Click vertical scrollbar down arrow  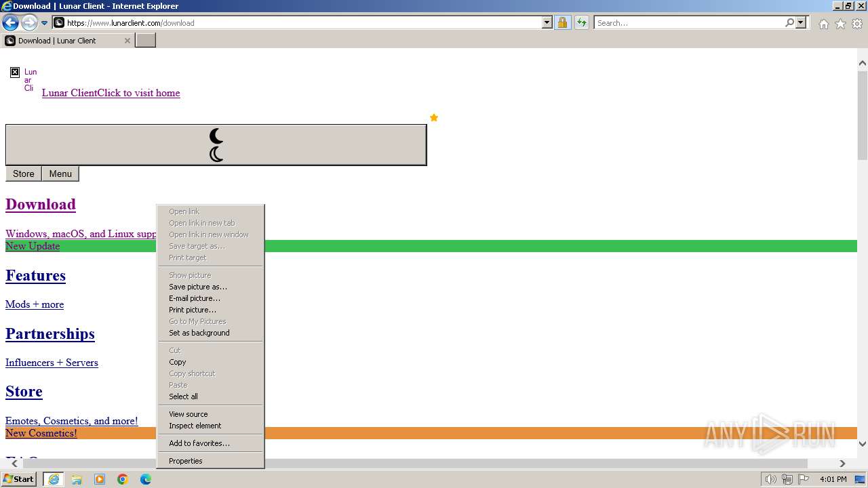pos(863,444)
